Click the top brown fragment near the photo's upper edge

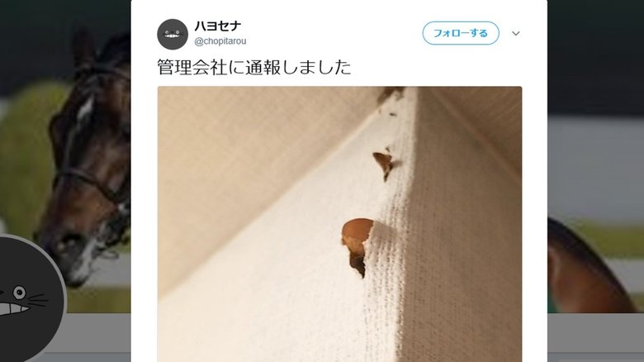pos(391,97)
